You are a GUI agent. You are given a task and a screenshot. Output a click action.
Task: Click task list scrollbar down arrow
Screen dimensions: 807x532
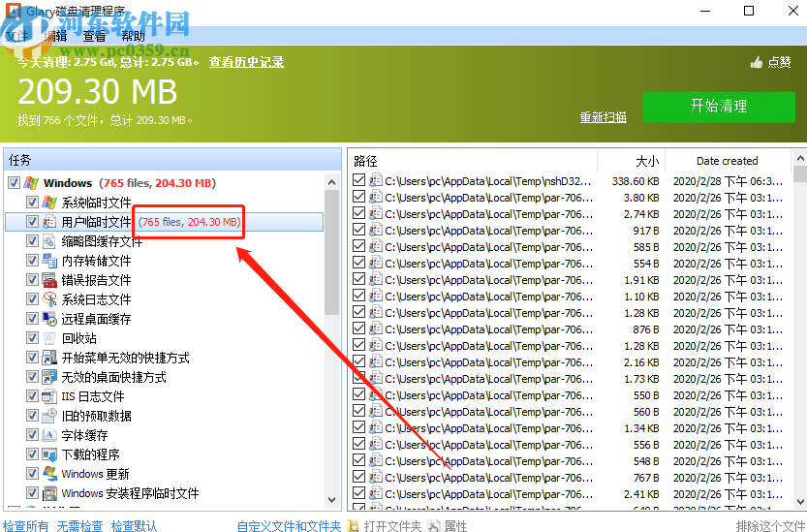tap(332, 500)
